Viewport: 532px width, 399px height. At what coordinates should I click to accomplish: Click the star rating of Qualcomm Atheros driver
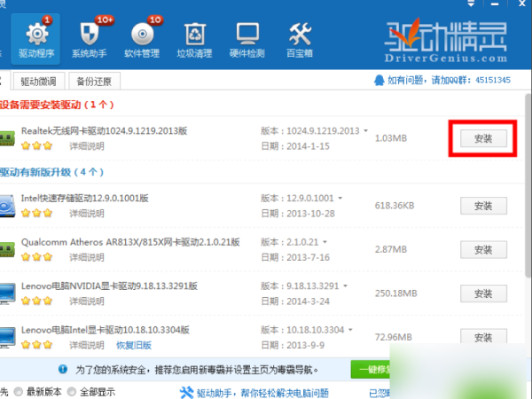pos(36,257)
